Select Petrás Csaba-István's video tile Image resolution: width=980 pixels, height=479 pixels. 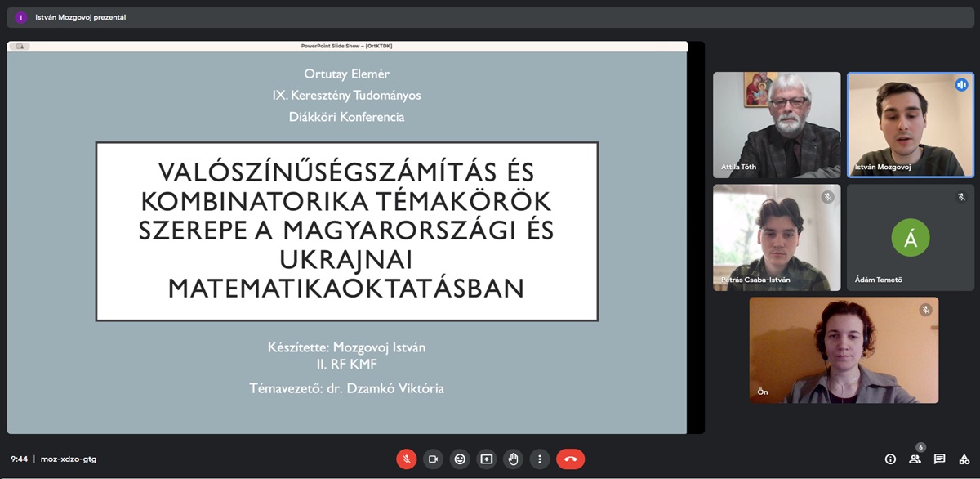(777, 237)
